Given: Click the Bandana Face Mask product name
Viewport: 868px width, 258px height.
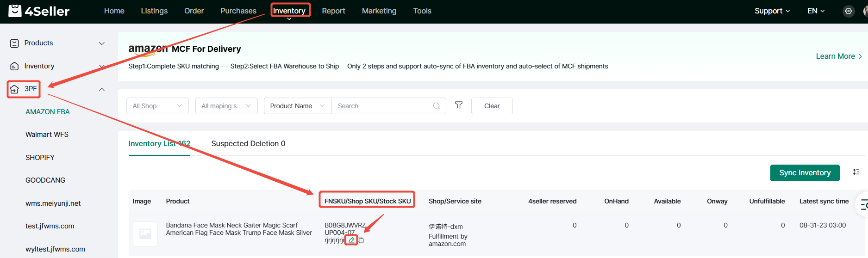Looking at the screenshot, I should (239, 229).
